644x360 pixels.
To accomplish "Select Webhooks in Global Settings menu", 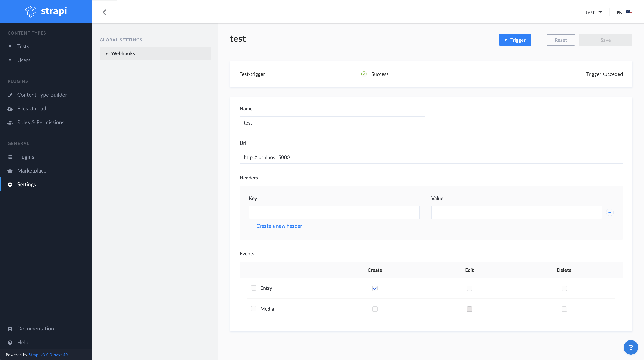I will point(123,53).
